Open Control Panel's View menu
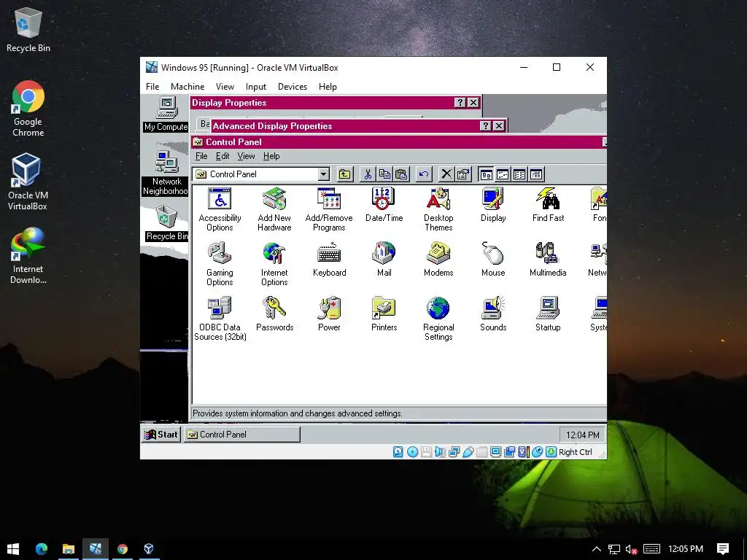Image resolution: width=747 pixels, height=560 pixels. point(246,156)
